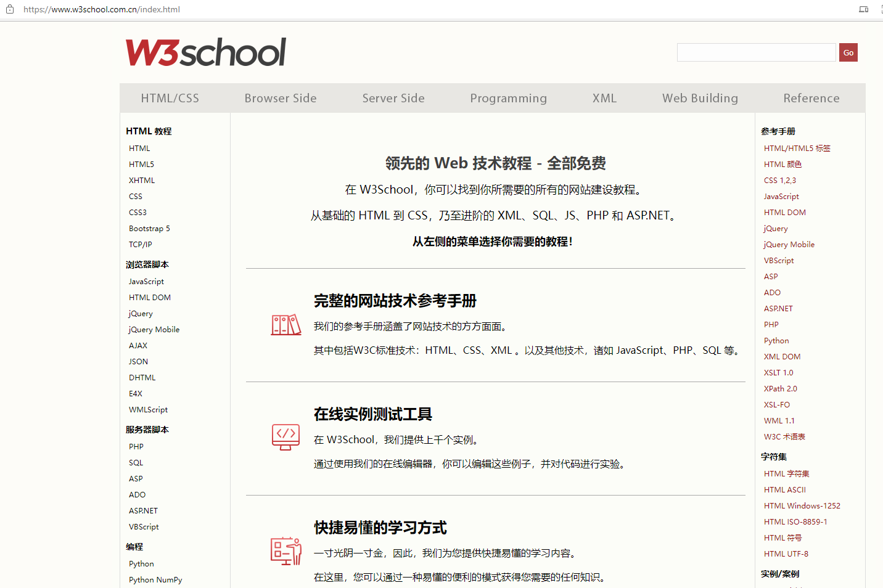Image resolution: width=883 pixels, height=588 pixels.
Task: Open ADO tutorial in left sidebar
Action: [138, 494]
